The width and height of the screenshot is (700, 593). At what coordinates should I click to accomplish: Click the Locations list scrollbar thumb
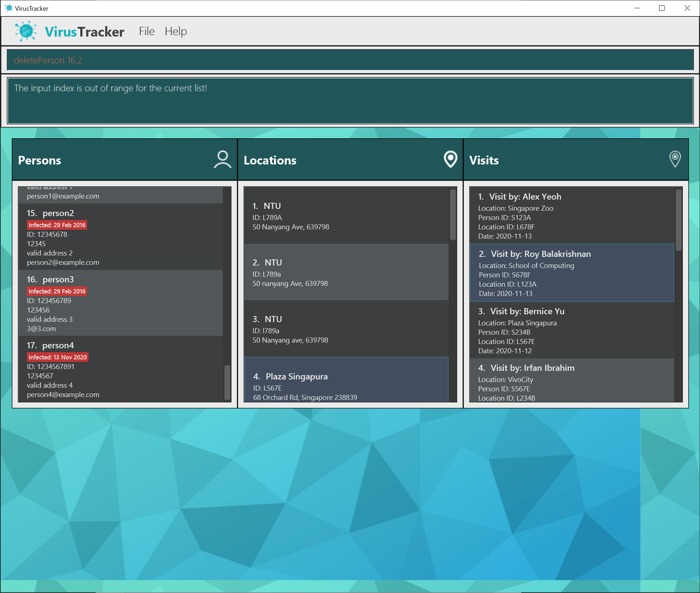point(453,215)
